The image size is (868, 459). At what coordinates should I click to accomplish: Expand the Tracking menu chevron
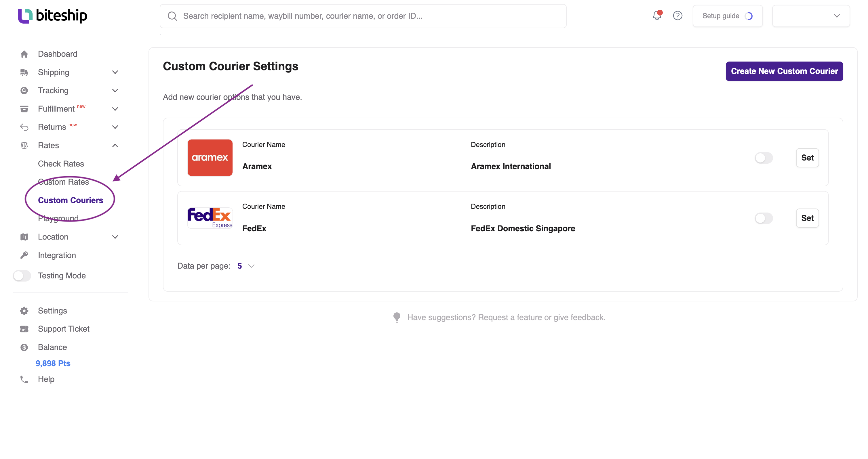click(115, 91)
